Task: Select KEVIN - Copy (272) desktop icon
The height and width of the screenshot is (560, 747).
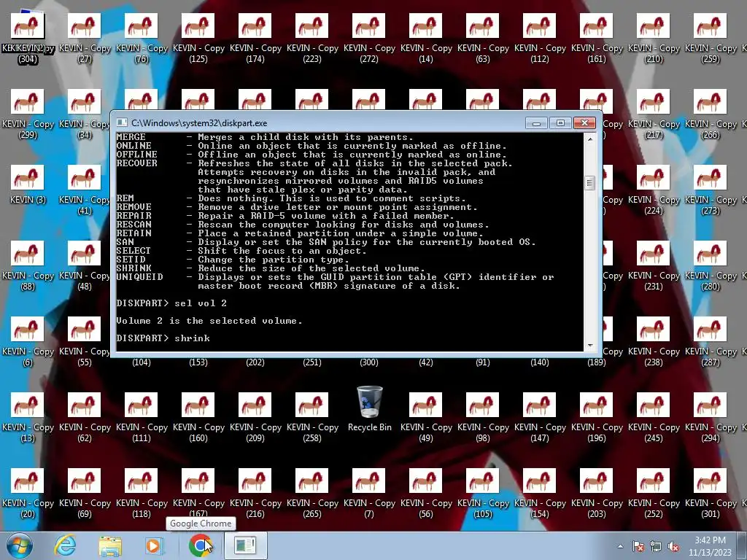Action: [x=368, y=38]
